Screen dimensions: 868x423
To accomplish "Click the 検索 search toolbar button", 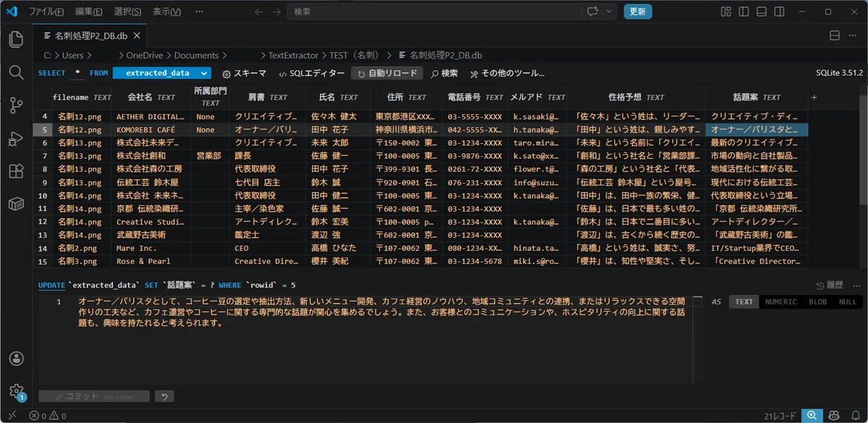I will (x=444, y=73).
